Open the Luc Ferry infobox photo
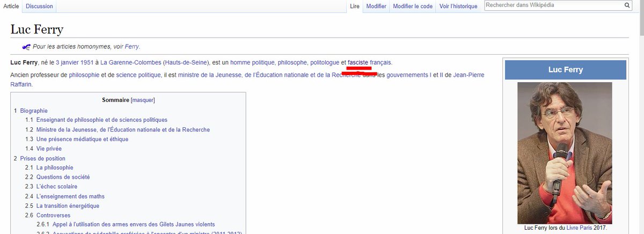 click(565, 153)
